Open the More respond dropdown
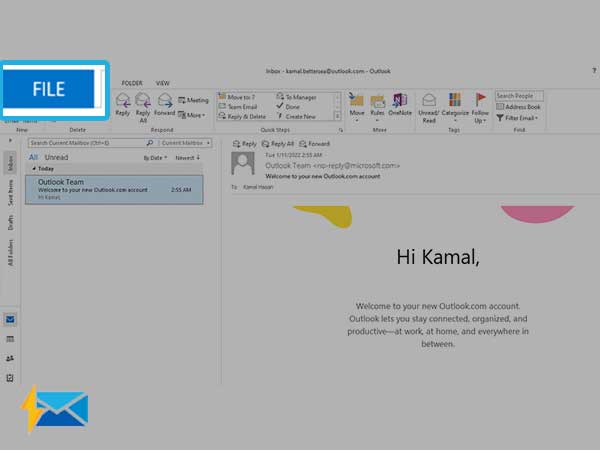600x450 pixels. 192,115
